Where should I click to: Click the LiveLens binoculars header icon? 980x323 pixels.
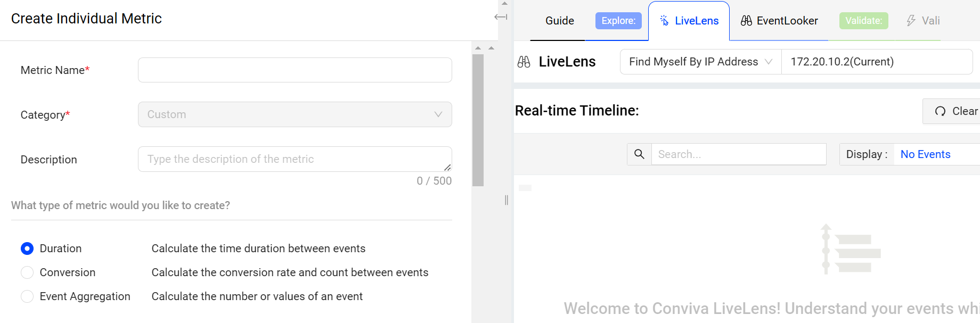pyautogui.click(x=524, y=62)
